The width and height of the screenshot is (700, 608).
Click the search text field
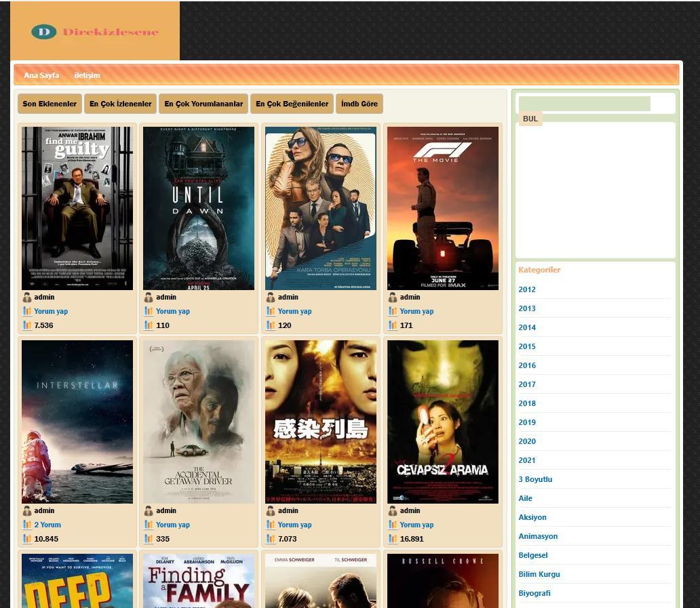[x=584, y=104]
